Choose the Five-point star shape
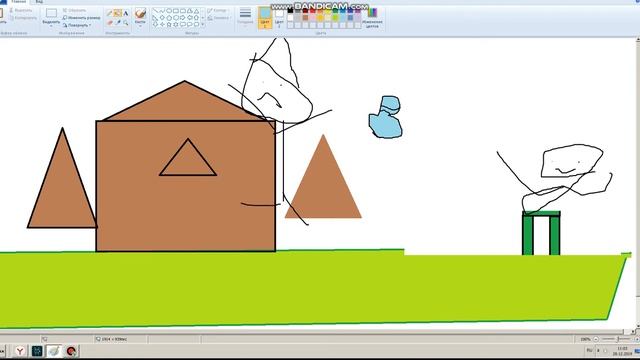The height and width of the screenshot is (360, 640). coord(169,24)
